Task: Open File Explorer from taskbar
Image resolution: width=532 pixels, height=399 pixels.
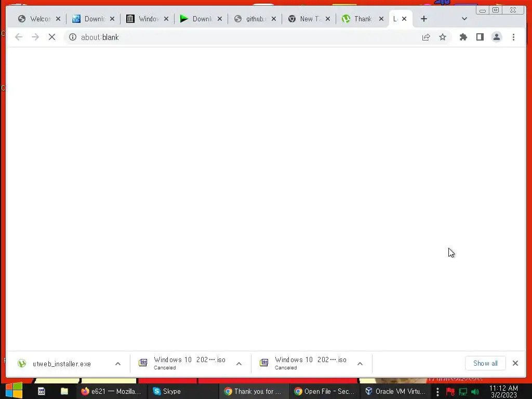Action: coord(64,391)
